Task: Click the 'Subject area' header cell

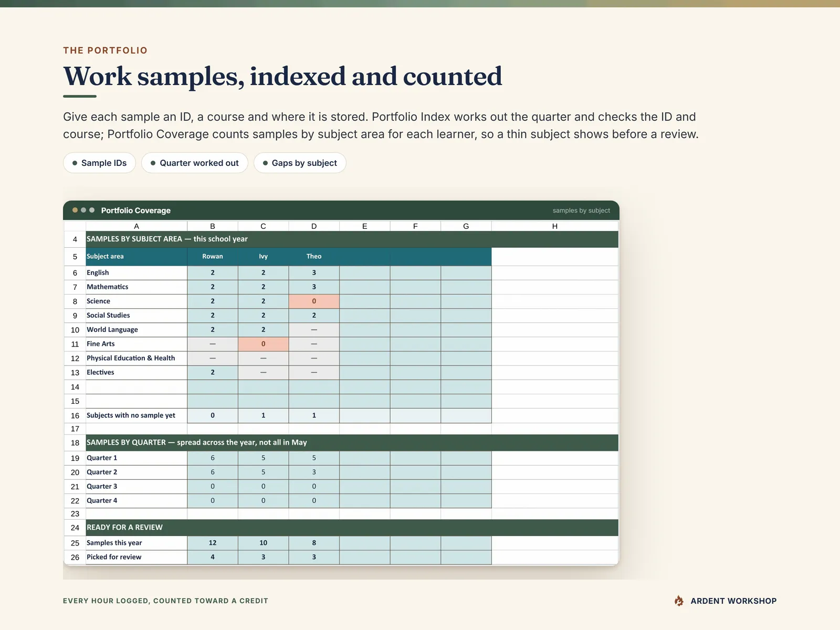Action: click(136, 256)
